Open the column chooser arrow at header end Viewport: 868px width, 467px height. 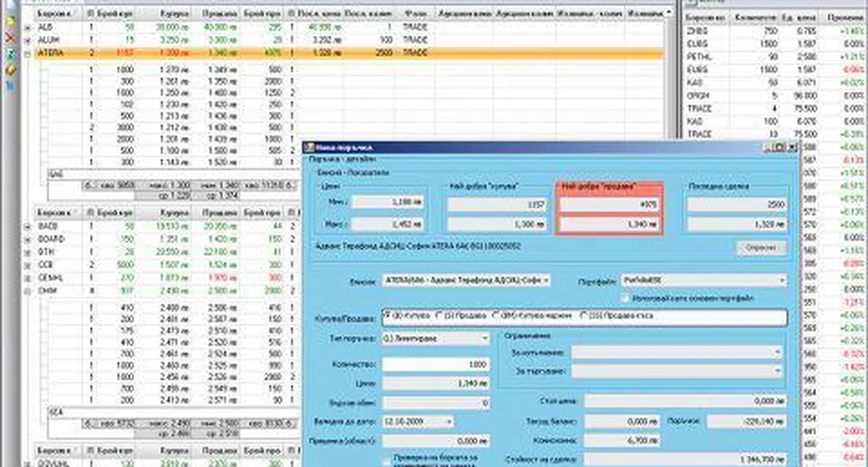click(x=669, y=12)
